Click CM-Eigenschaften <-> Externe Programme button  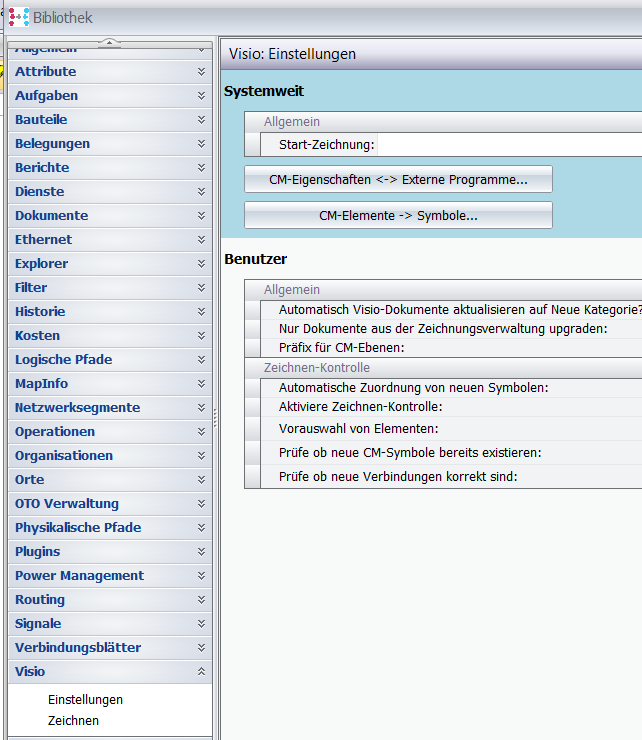tap(398, 179)
